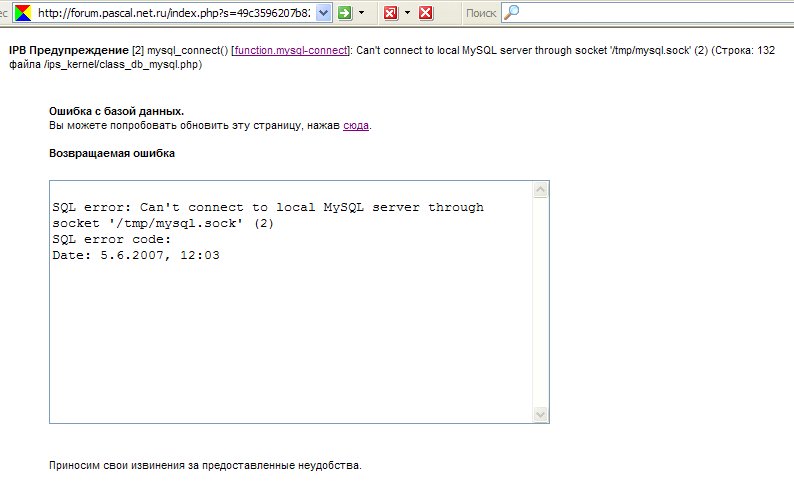Click the first red X button after Go
This screenshot has height=486, width=794.
coord(391,13)
